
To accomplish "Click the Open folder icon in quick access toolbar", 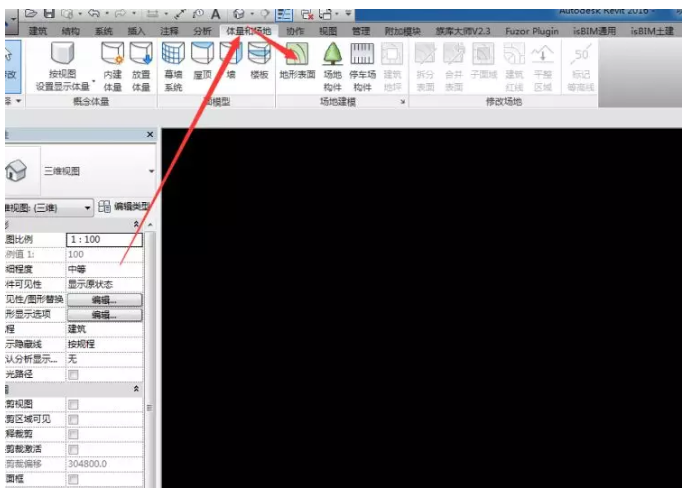I will click(30, 14).
